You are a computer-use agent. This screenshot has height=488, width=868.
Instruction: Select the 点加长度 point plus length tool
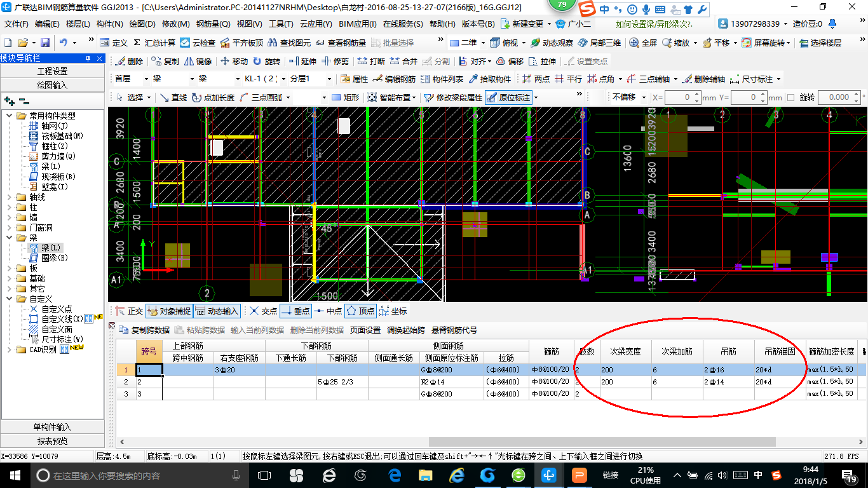214,97
